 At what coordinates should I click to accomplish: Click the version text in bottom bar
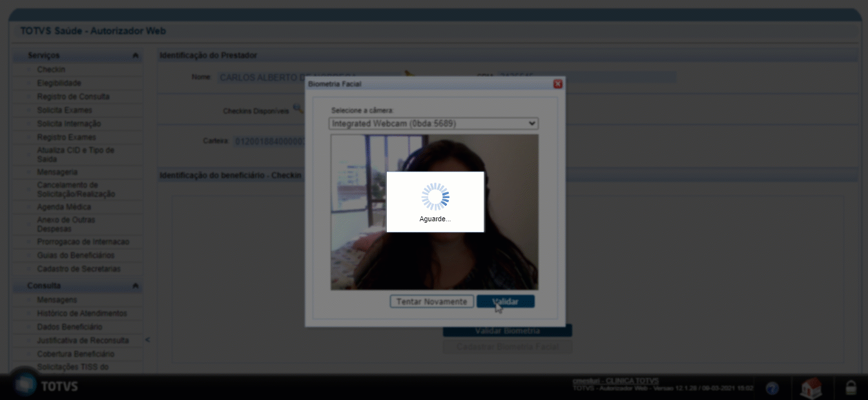(663, 388)
